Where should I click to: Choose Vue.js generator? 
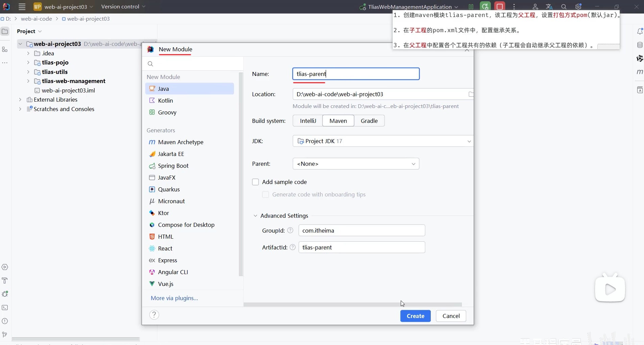point(190,284)
